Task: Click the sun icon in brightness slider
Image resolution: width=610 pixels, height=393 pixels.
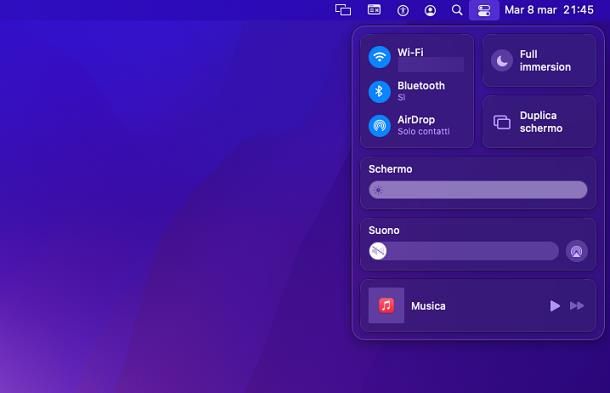Action: (x=378, y=190)
